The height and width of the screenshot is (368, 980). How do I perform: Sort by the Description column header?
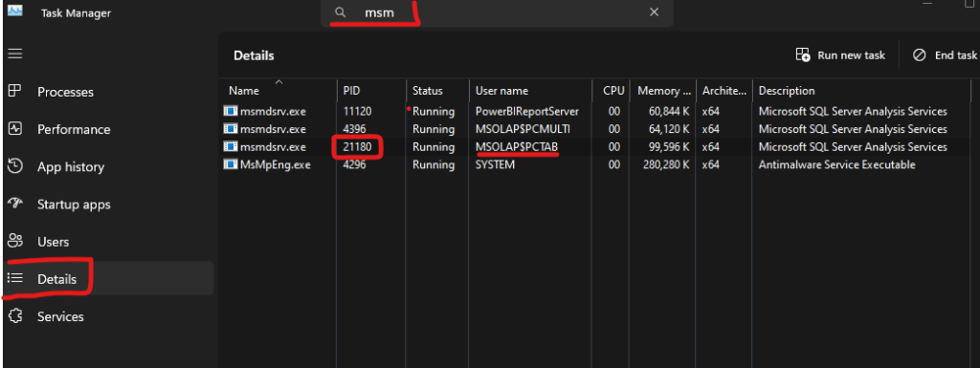pyautogui.click(x=861, y=91)
